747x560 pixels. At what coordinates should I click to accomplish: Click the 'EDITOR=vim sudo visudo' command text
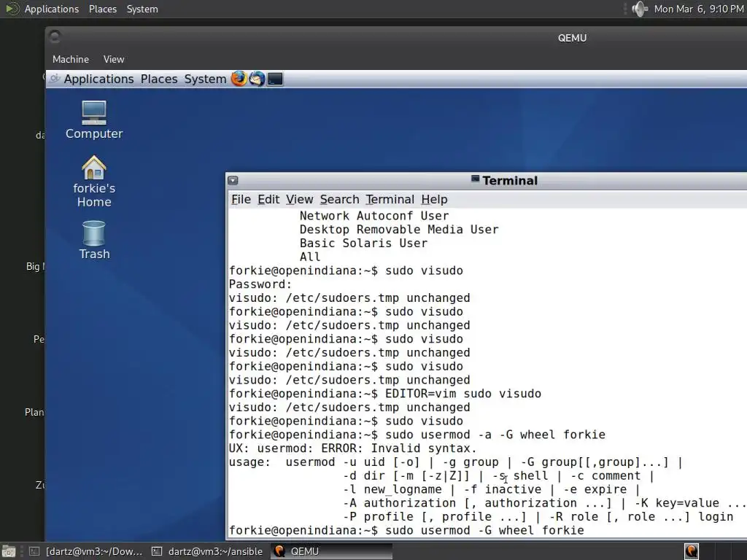click(463, 394)
